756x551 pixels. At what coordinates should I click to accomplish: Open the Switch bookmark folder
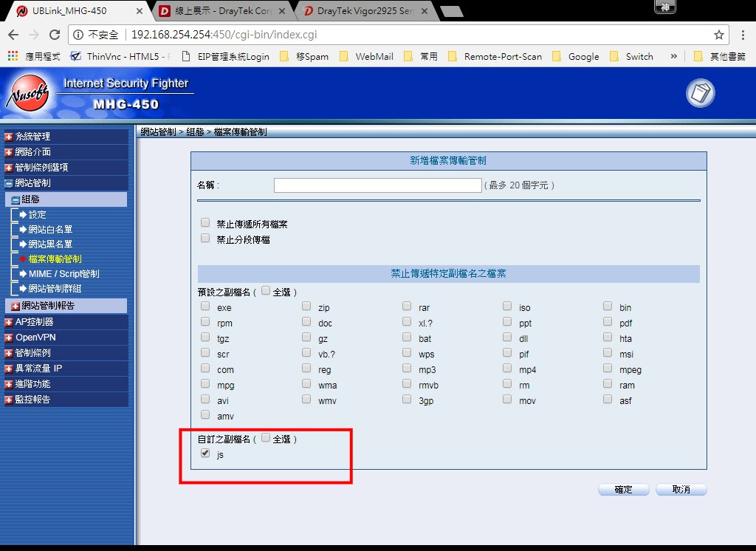[632, 56]
